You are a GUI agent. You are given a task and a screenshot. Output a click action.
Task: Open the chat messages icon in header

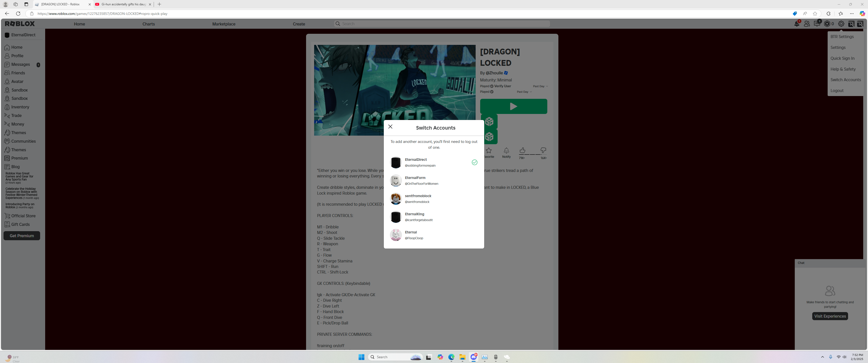(817, 24)
